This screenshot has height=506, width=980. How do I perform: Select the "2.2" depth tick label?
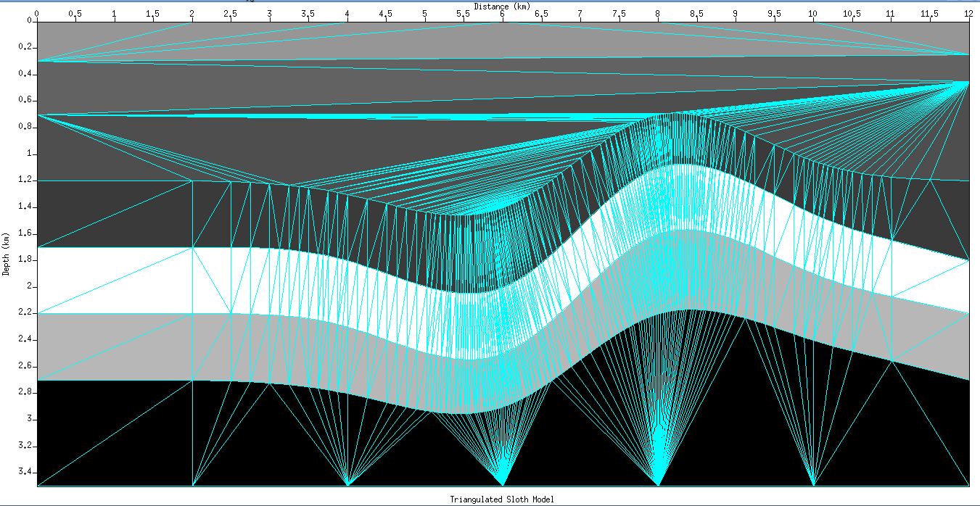[x=27, y=312]
